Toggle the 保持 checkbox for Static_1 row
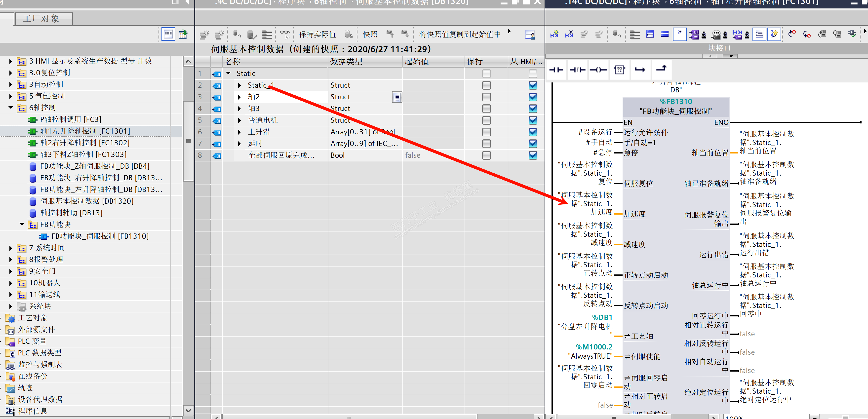Screen dimensions: 868x419 (486, 85)
